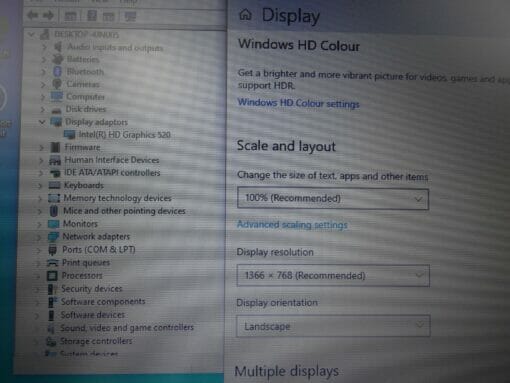The image size is (510, 383).
Task: Open the Display orientation dropdown
Action: [333, 326]
